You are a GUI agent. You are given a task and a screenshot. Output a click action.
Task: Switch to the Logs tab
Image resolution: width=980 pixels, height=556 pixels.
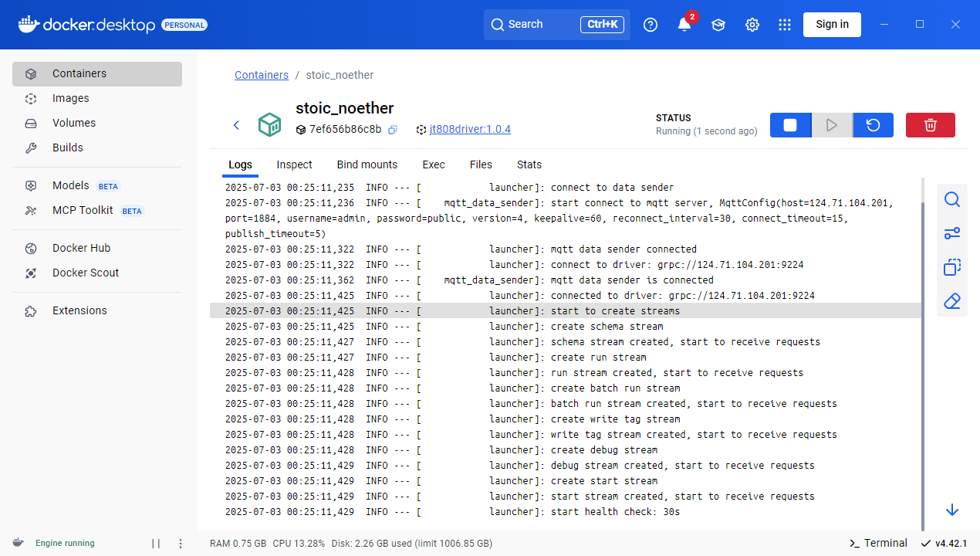click(240, 164)
